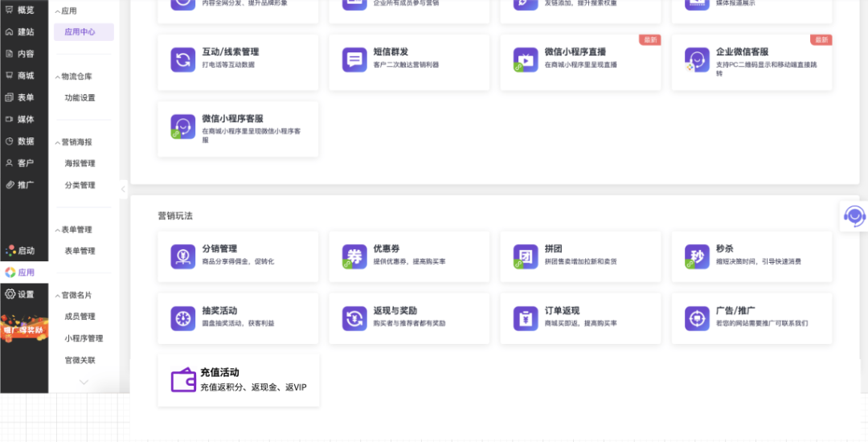Click the 微信小程序直播 video icon
The width and height of the screenshot is (868, 442).
pyautogui.click(x=526, y=59)
